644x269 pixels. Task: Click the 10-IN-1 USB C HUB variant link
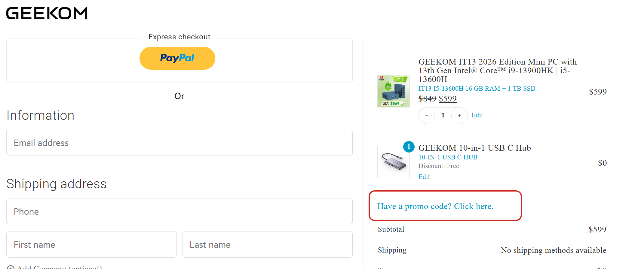[x=448, y=157]
